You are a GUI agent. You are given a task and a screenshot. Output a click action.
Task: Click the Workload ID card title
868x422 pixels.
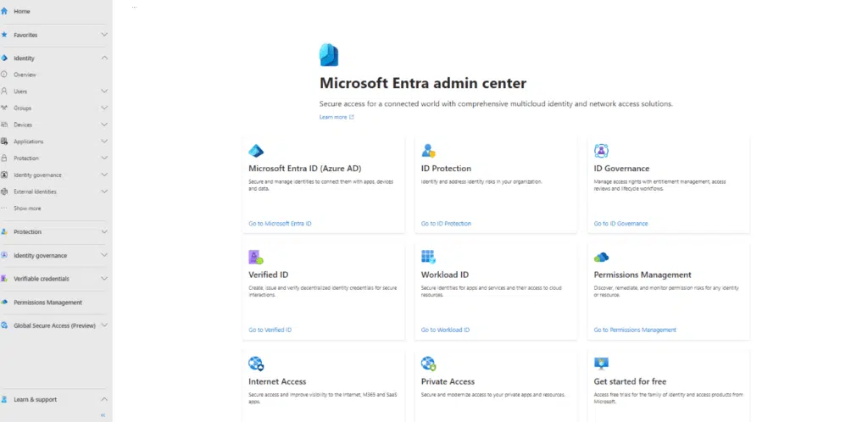click(445, 275)
